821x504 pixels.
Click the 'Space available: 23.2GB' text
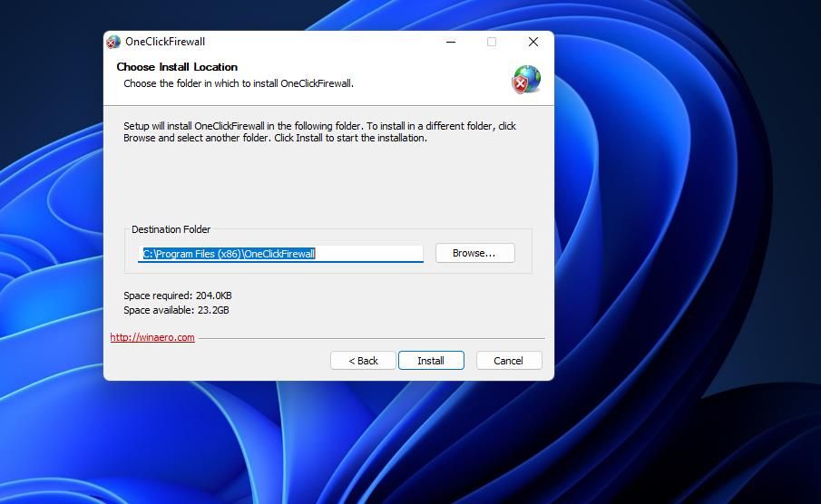point(176,310)
